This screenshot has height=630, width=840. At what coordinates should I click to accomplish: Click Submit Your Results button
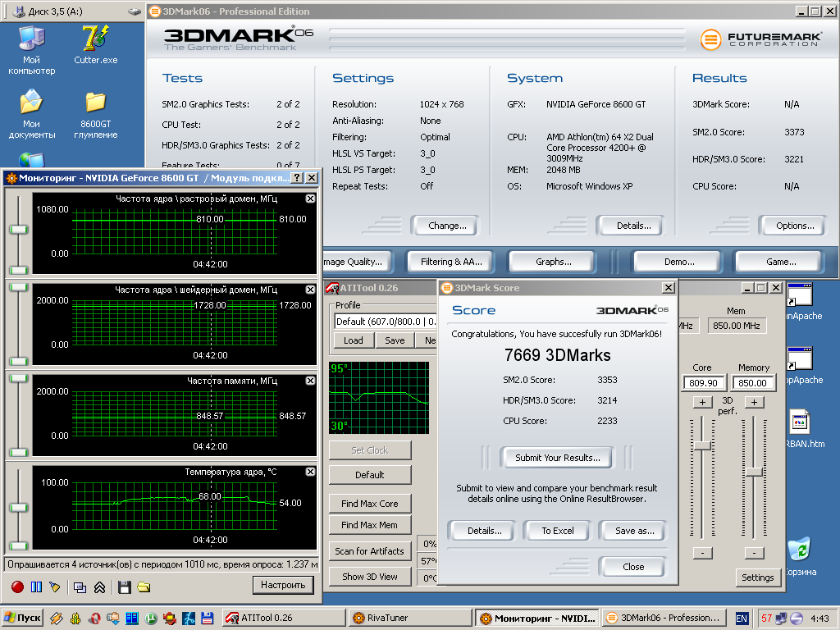[558, 458]
